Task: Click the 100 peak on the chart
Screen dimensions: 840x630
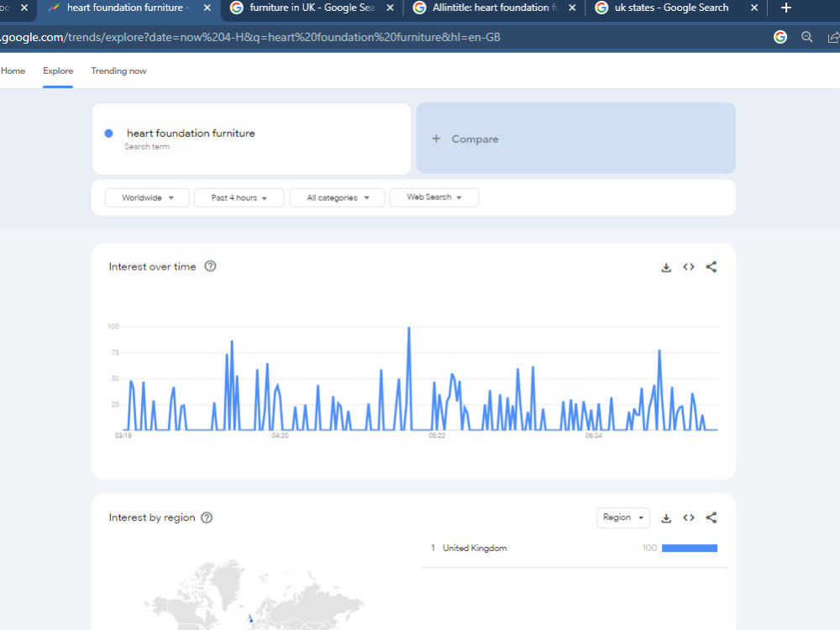Action: click(x=409, y=328)
